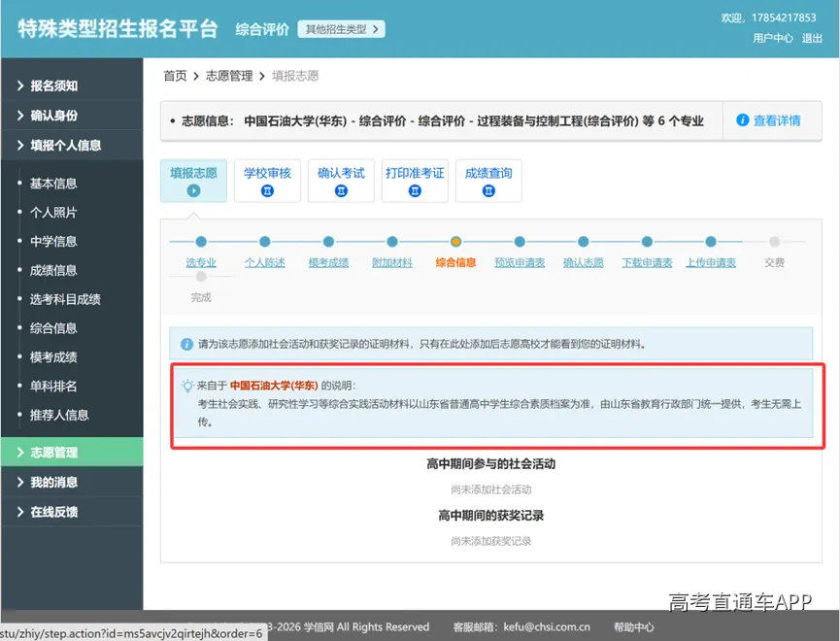Screen dimensions: 840x641
Task: Go to 下载申请表 step
Action: click(x=647, y=262)
